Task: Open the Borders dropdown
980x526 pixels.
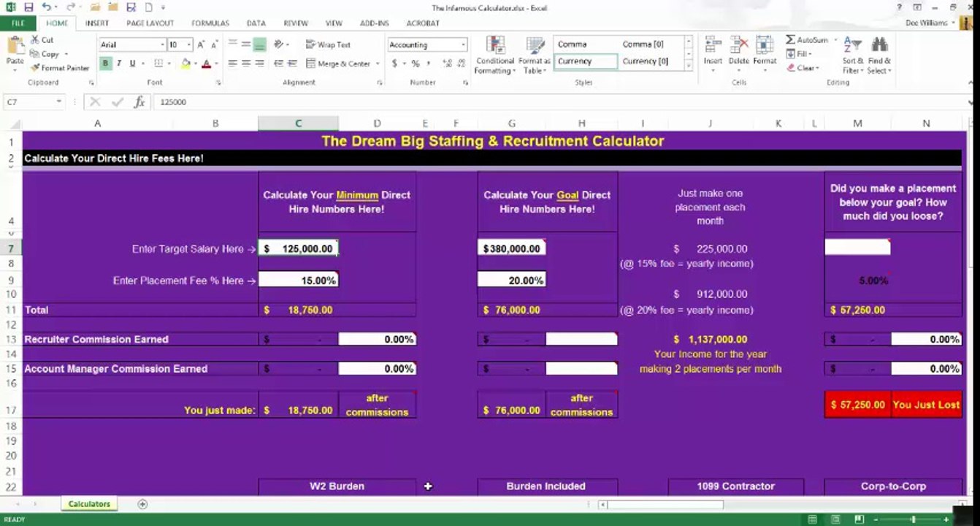Action: click(x=169, y=64)
